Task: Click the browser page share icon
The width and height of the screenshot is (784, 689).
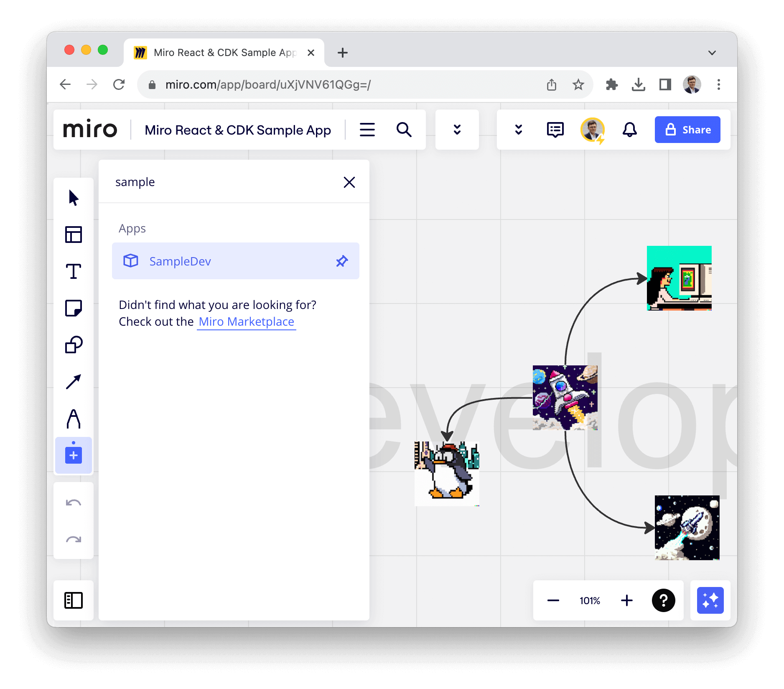Action: point(552,85)
